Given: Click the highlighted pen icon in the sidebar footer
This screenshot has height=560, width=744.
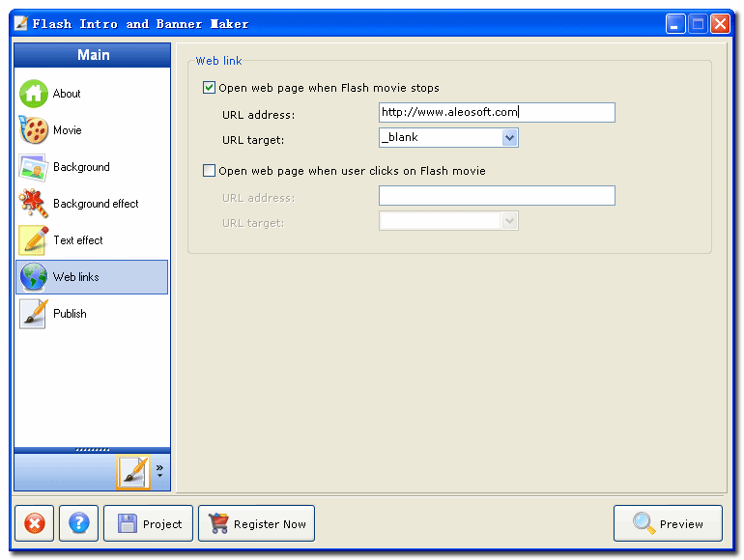Looking at the screenshot, I should (x=132, y=471).
